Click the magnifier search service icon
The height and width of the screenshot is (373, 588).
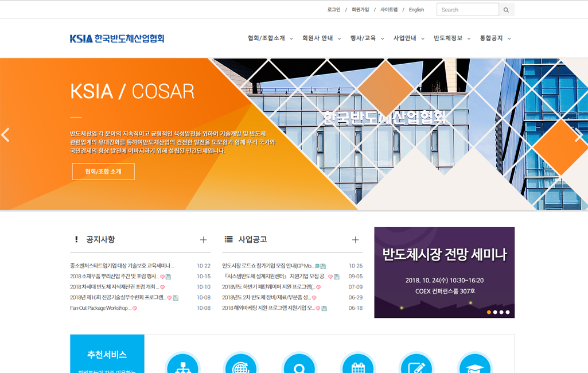click(x=299, y=363)
